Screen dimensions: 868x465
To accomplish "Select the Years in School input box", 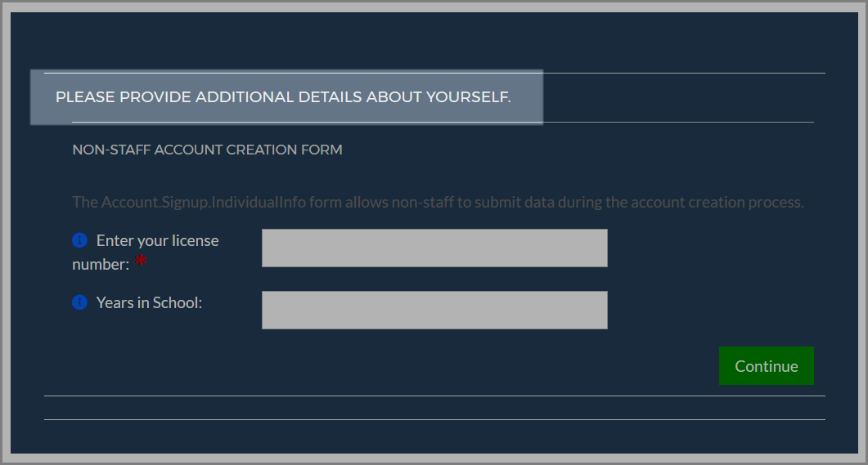I will [434, 310].
